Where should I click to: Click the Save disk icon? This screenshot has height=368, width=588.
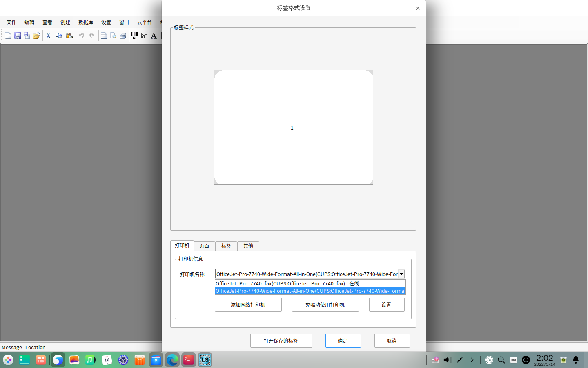(x=17, y=36)
